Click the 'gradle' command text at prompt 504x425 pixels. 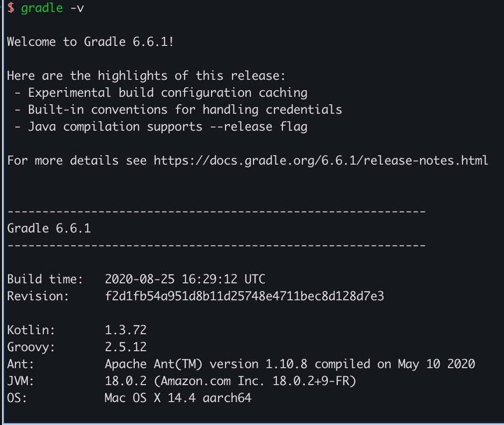[42, 9]
